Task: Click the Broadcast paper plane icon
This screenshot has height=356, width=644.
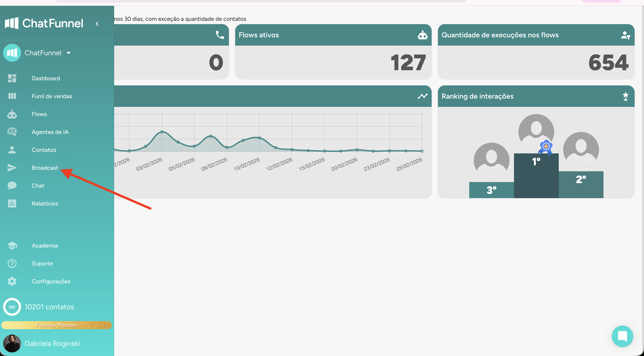Action: tap(12, 168)
